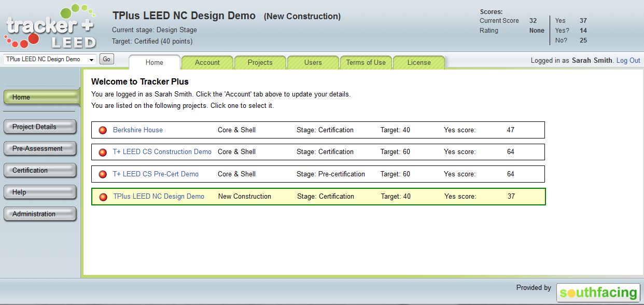This screenshot has width=644, height=305.
Task: Select the License tab
Action: (x=419, y=62)
